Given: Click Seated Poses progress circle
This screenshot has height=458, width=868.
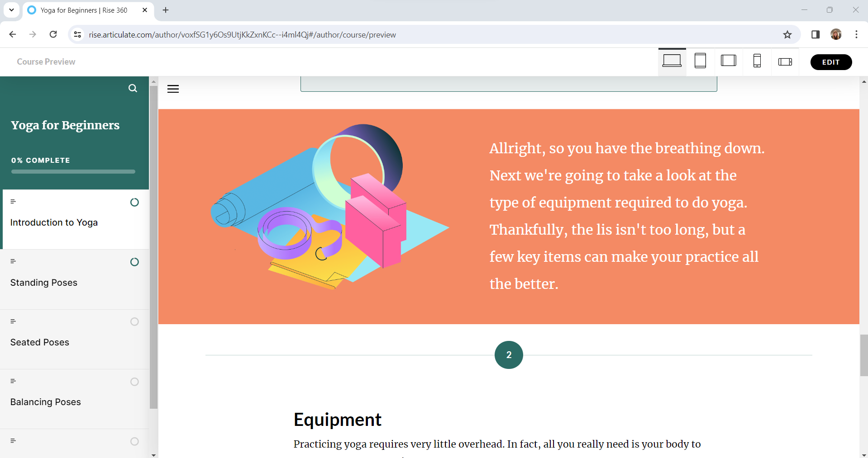Looking at the screenshot, I should point(134,321).
